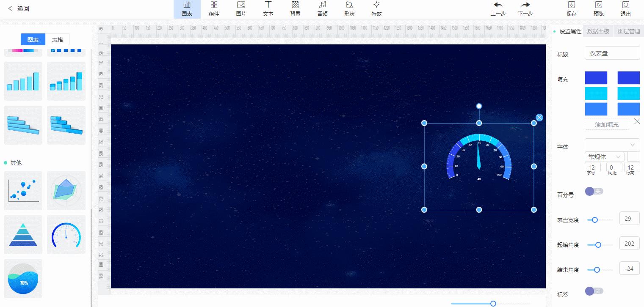Edit the 结束角度 value -24
Screen dimensions: 644x307
coord(629,269)
